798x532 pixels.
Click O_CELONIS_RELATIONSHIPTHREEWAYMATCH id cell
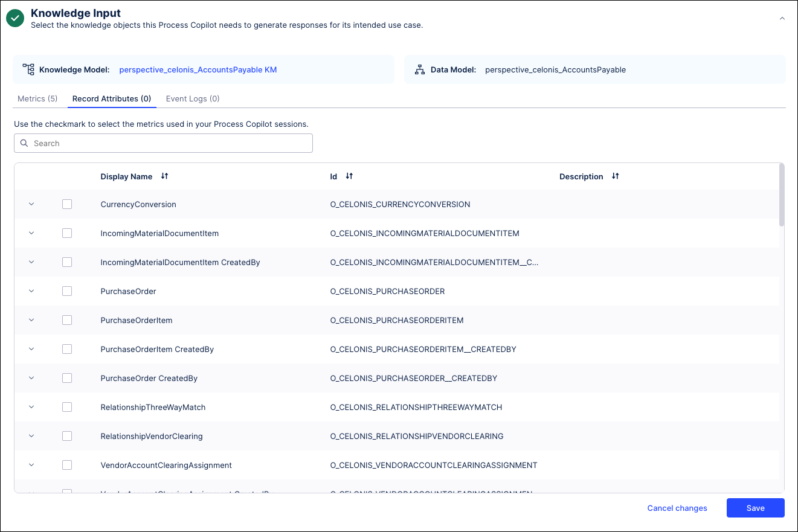coord(416,407)
